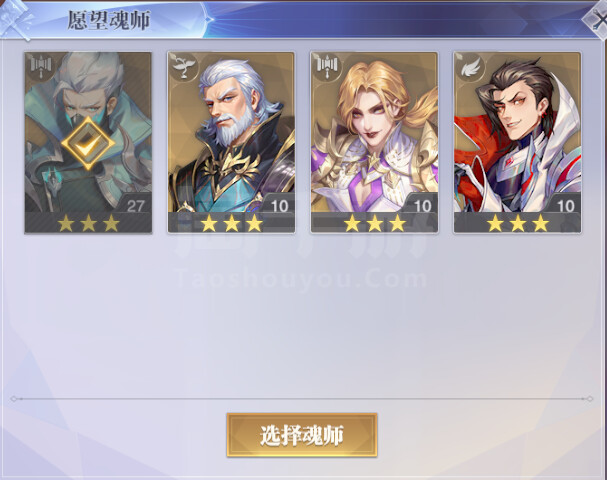Click the leaf-bird class icon on the bearded hero card
The width and height of the screenshot is (607, 480).
coord(183,66)
